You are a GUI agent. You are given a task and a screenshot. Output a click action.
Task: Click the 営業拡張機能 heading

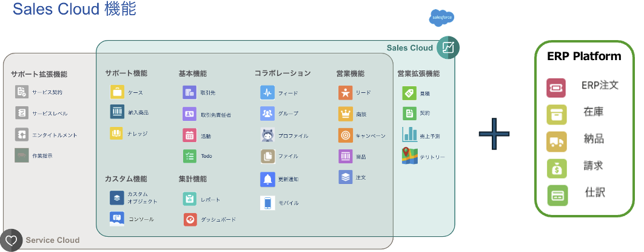(418, 73)
